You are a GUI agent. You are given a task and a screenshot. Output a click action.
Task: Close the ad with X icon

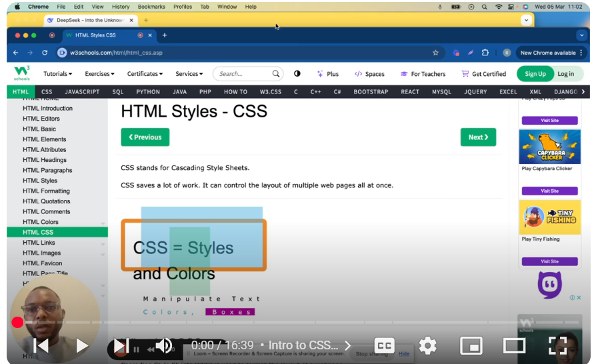coord(579,297)
